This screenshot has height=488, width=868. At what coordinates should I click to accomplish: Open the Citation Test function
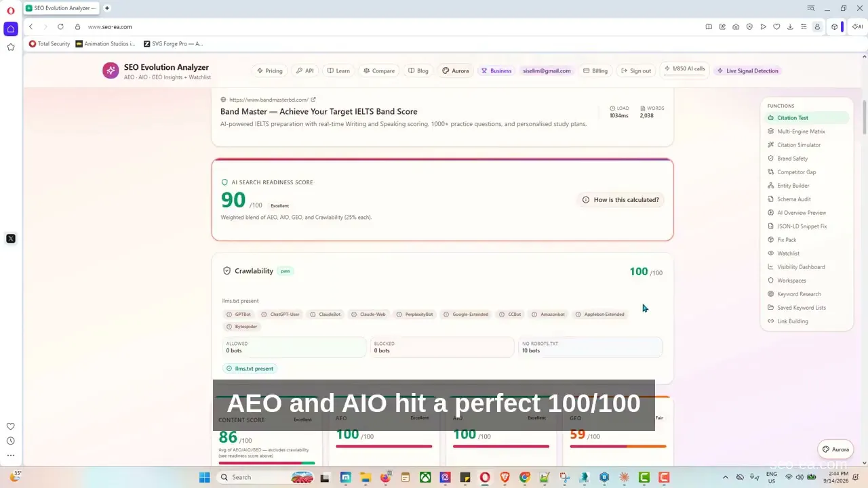click(807, 118)
